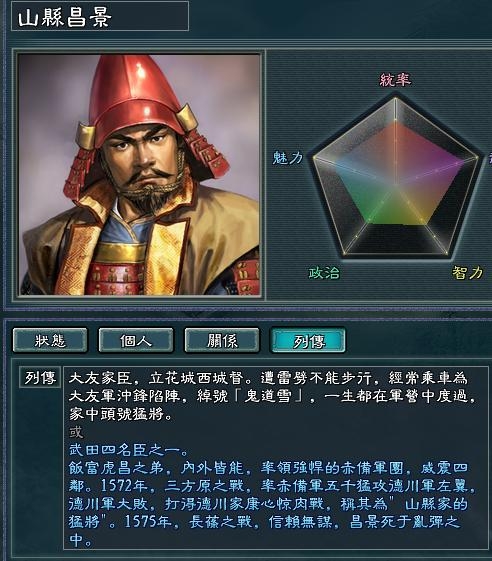
Task: Switch to the 狀態 tab
Action: point(50,340)
